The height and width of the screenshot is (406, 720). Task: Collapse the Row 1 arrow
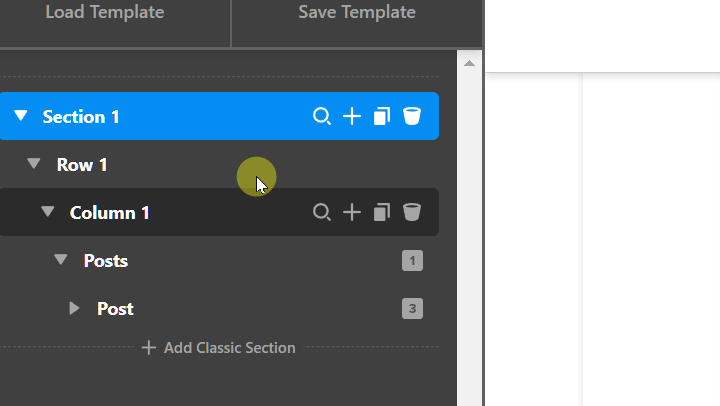pos(35,164)
